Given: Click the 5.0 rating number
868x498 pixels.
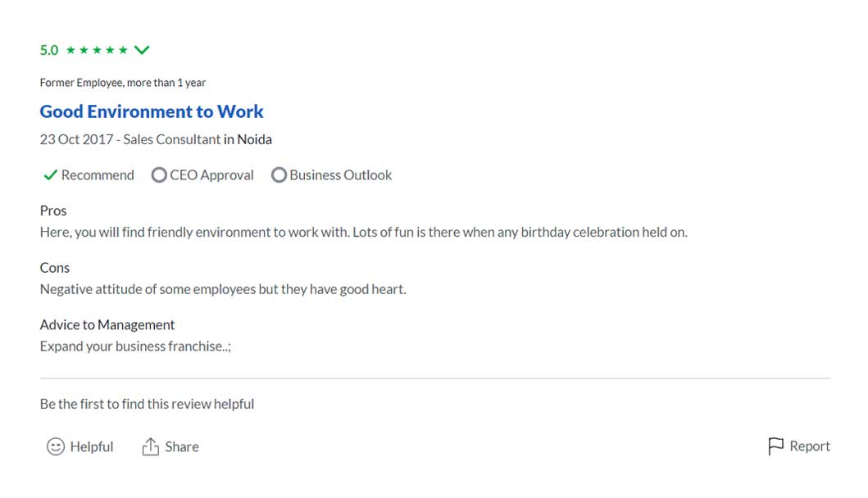Looking at the screenshot, I should point(49,50).
